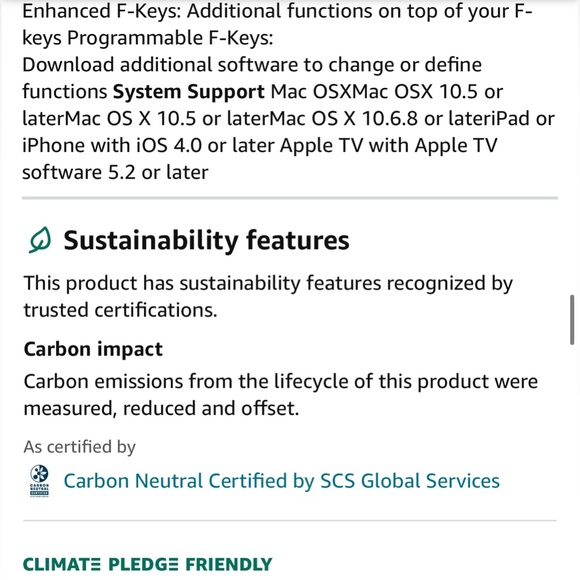
Task: Click the 'measured, reduced and offset' text
Action: (161, 408)
